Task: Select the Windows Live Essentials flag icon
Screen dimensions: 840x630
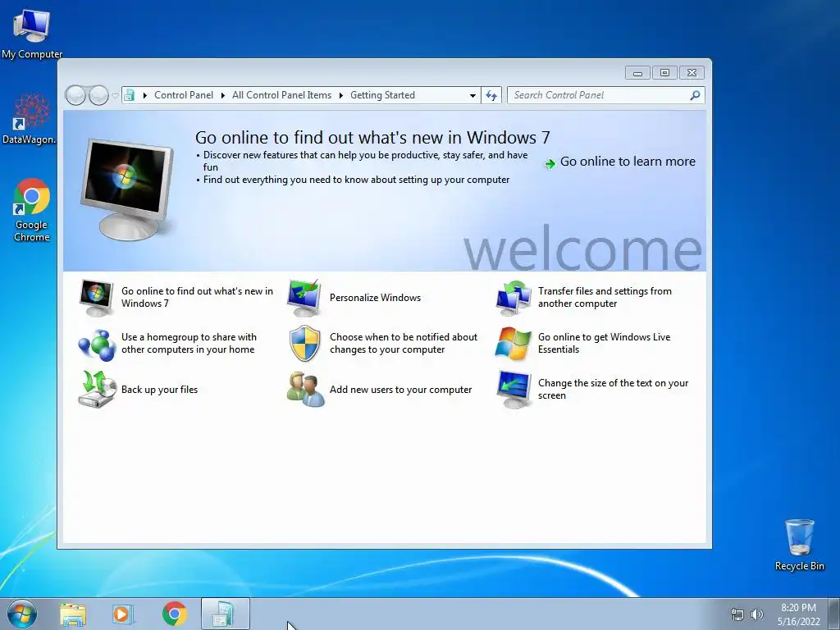Action: click(x=514, y=344)
